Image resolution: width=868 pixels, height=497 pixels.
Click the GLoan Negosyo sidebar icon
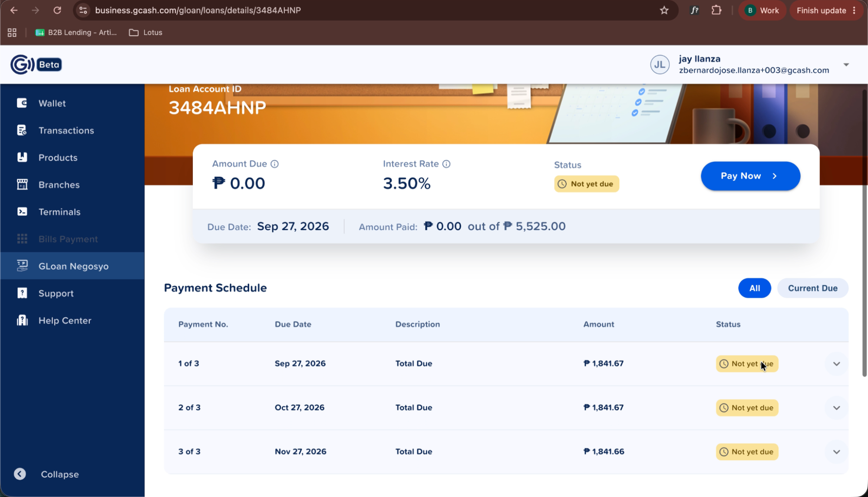pos(22,266)
